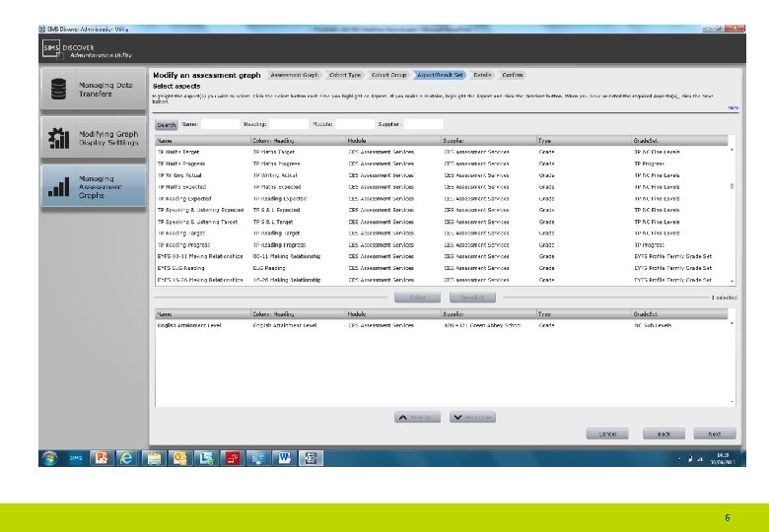The width and height of the screenshot is (769, 532).
Task: Go to Cohort Type step
Action: pyautogui.click(x=345, y=75)
